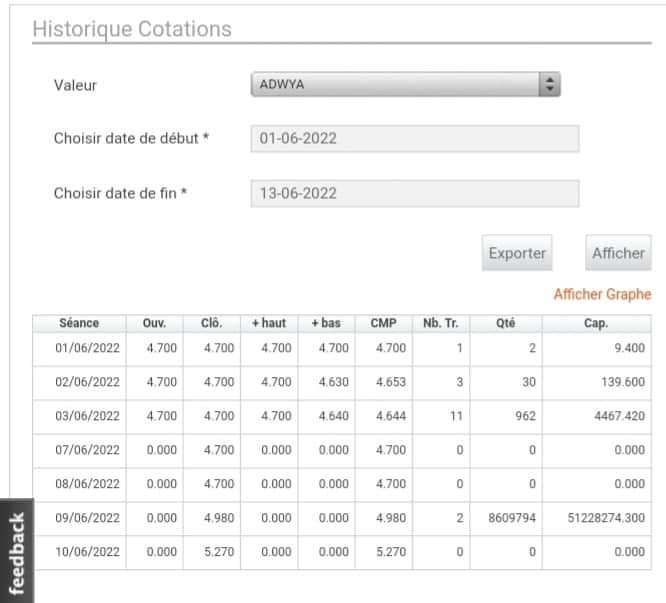Click the 51228274.300 capitalisation cell
The width and height of the screenshot is (666, 603).
coord(606,518)
